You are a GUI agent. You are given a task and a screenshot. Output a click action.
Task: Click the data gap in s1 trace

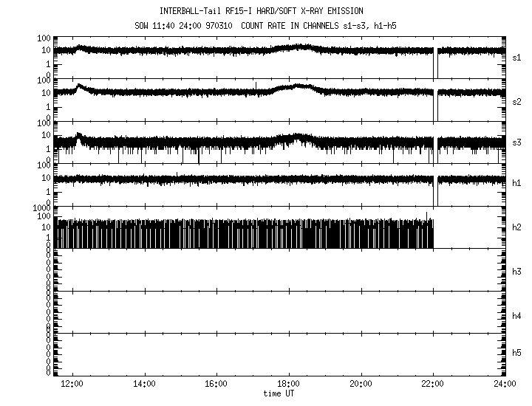[435, 65]
